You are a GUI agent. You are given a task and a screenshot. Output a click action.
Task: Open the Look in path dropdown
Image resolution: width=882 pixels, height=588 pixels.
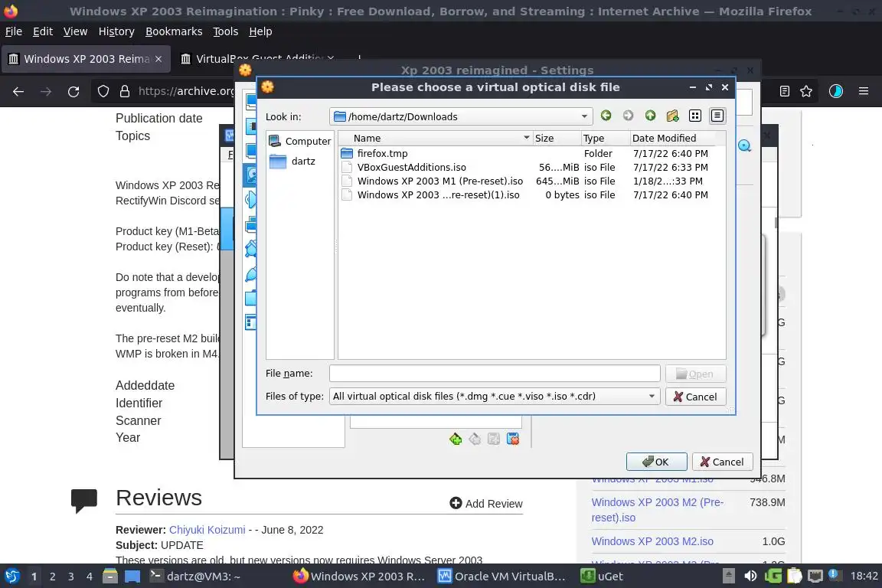[584, 116]
